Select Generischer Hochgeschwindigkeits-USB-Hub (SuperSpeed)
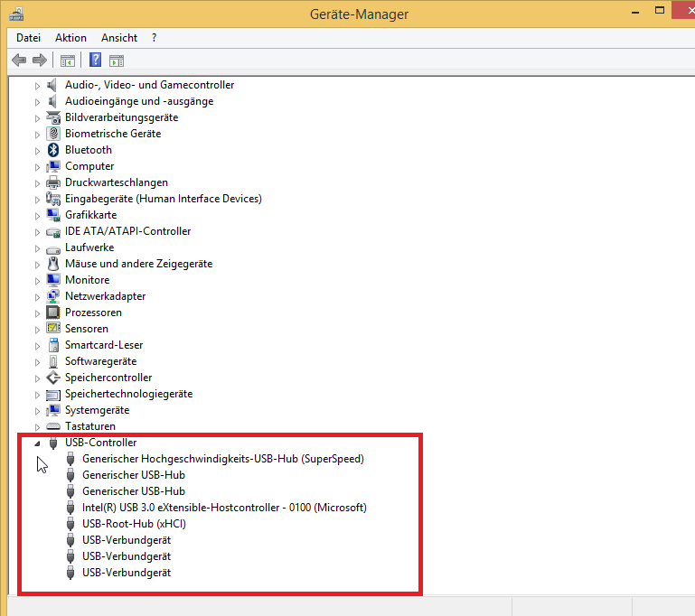Image resolution: width=695 pixels, height=616 pixels. click(223, 459)
